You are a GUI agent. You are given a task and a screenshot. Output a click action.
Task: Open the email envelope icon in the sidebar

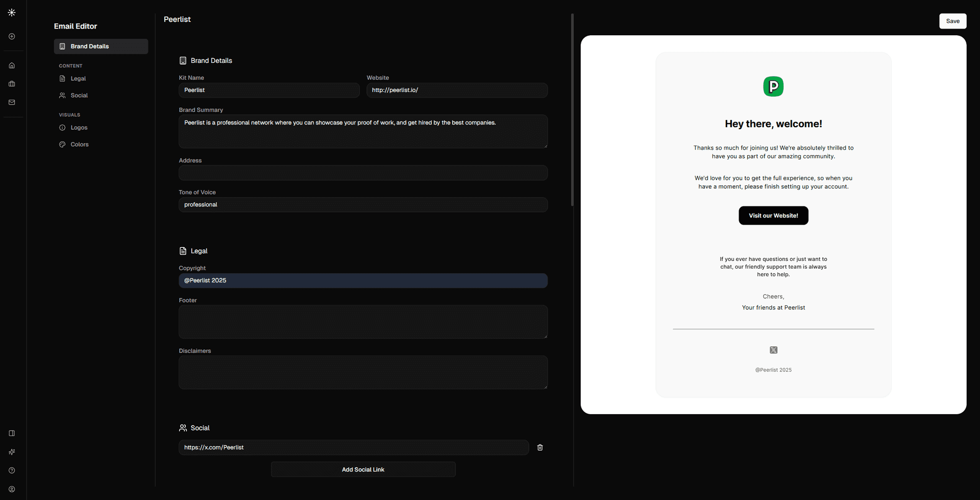pyautogui.click(x=12, y=102)
